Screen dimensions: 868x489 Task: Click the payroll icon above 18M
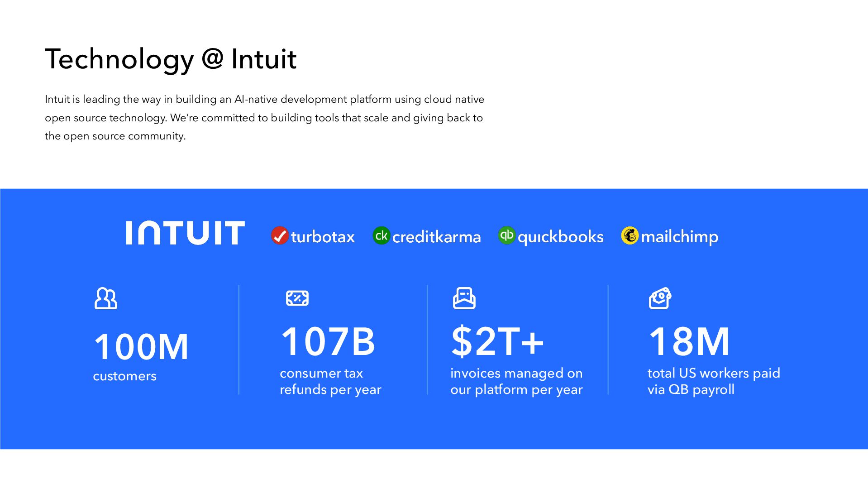pos(660,298)
